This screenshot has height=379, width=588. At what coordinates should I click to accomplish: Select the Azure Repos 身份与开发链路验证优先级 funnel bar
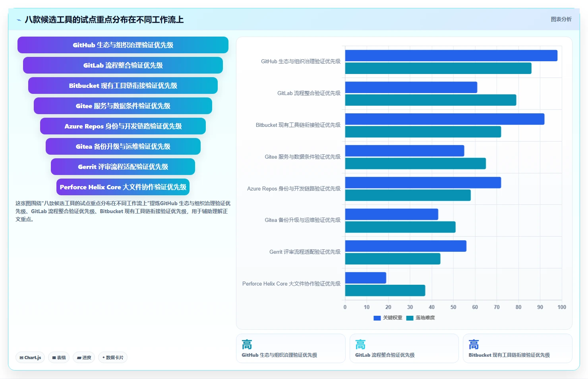[123, 126]
